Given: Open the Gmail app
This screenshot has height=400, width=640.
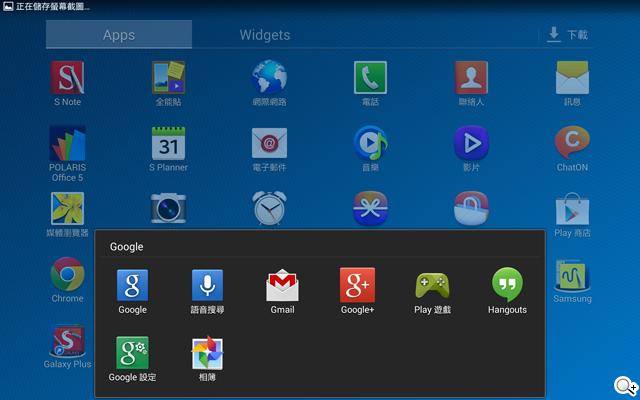Looking at the screenshot, I should coord(282,286).
